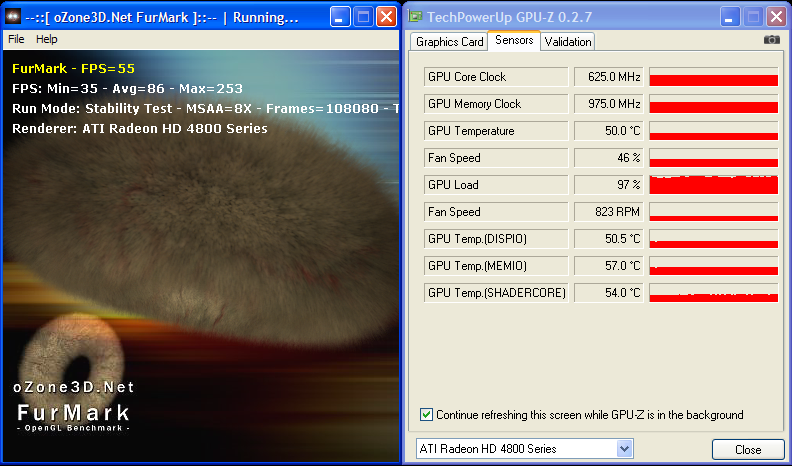Click the GPU Memory Clock history graph
792x466 pixels.
[x=714, y=104]
